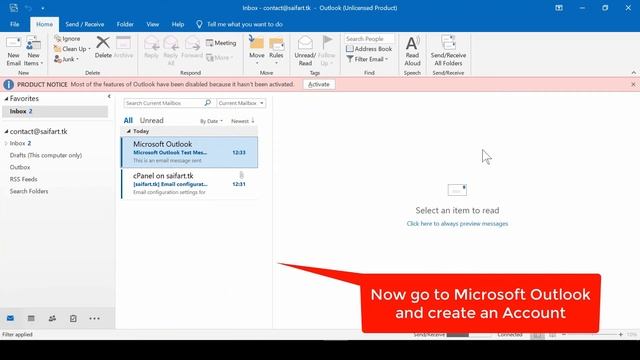The height and width of the screenshot is (360, 640).
Task: Switch to the Folder tab
Action: [125, 24]
